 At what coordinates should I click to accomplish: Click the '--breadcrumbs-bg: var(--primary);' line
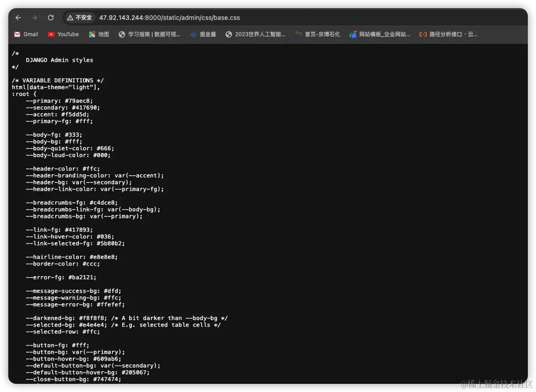[x=84, y=216]
